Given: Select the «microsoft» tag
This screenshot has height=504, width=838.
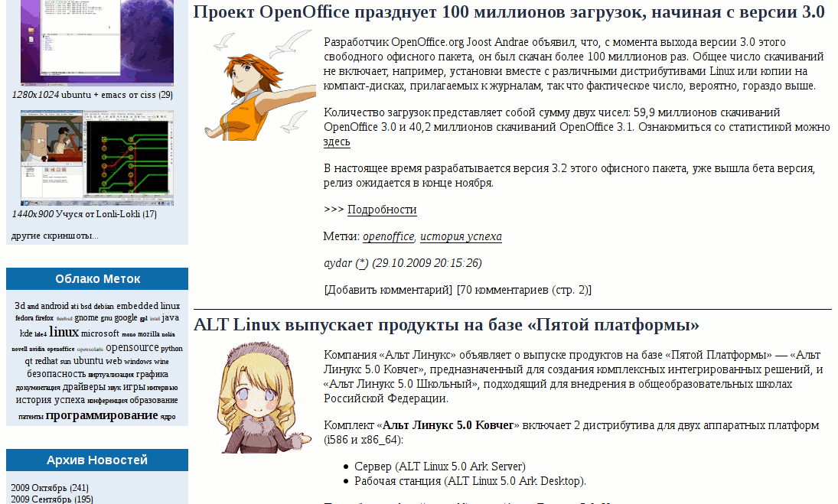Looking at the screenshot, I should (100, 333).
